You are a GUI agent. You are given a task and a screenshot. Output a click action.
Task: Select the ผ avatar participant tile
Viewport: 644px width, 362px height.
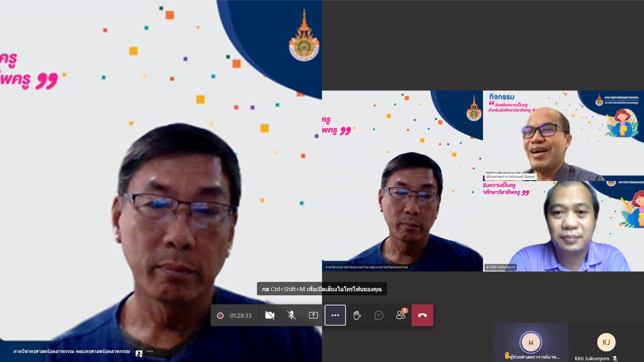(x=531, y=342)
